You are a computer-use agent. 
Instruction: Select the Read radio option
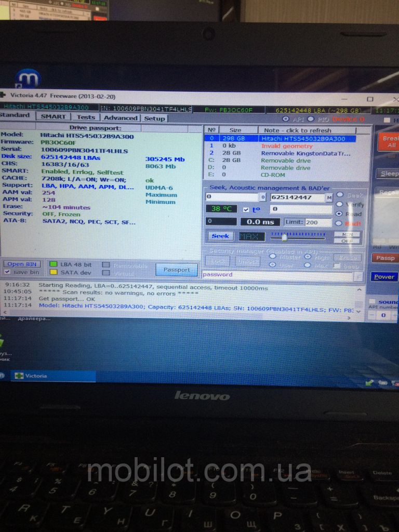click(339, 214)
